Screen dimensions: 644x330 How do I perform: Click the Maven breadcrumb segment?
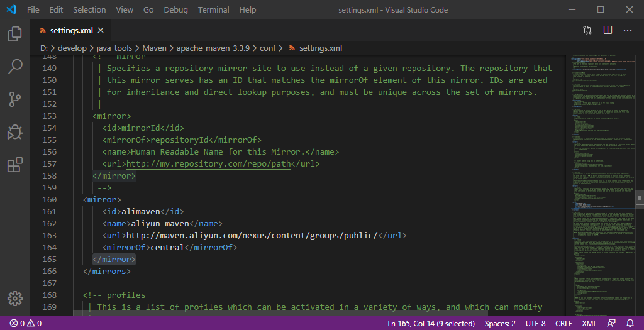(155, 48)
